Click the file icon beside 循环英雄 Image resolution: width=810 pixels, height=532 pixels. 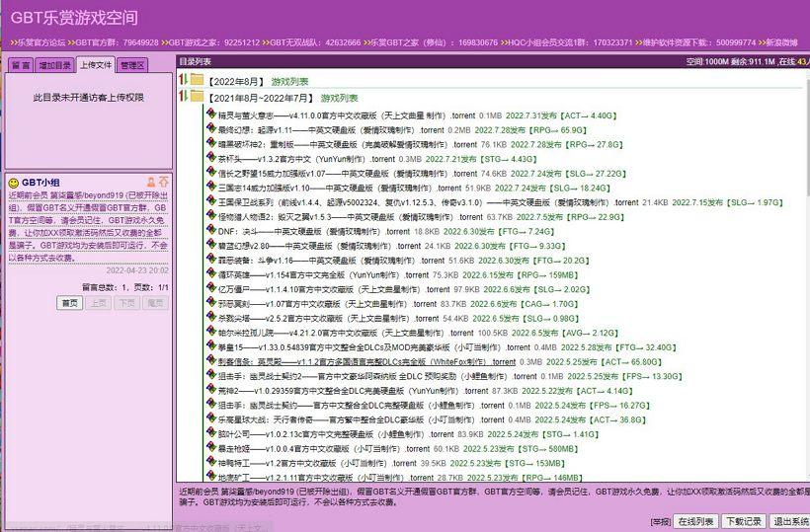[210, 272]
